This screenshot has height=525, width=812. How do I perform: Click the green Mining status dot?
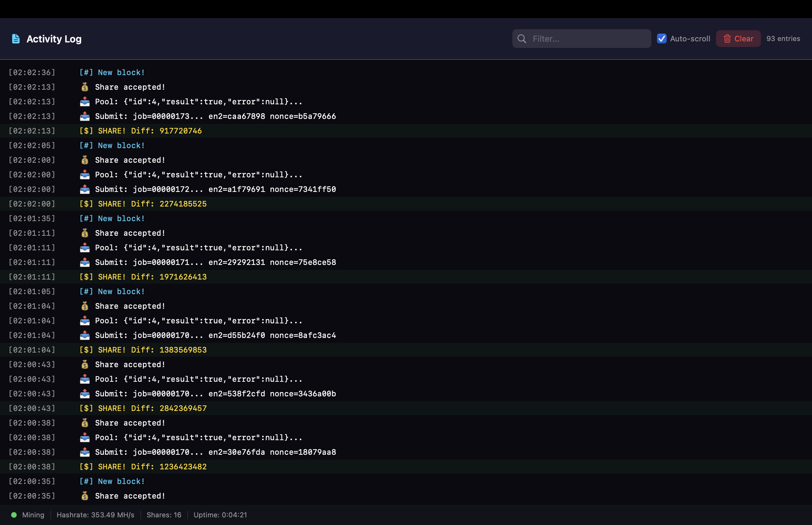click(x=14, y=515)
